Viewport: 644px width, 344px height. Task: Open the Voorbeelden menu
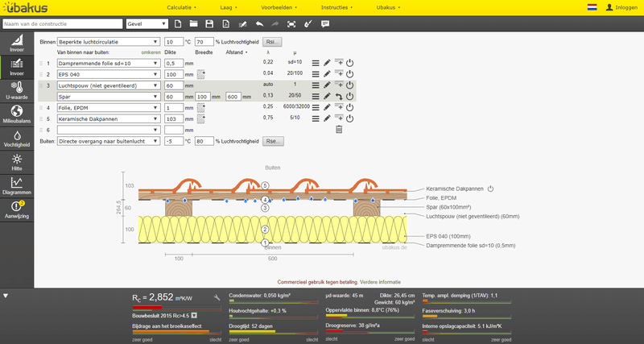point(278,6)
